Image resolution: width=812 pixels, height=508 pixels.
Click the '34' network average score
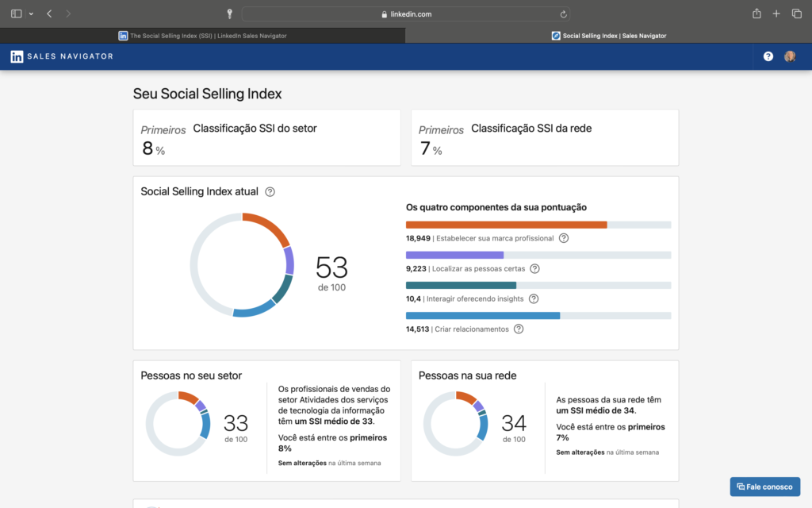(x=514, y=424)
